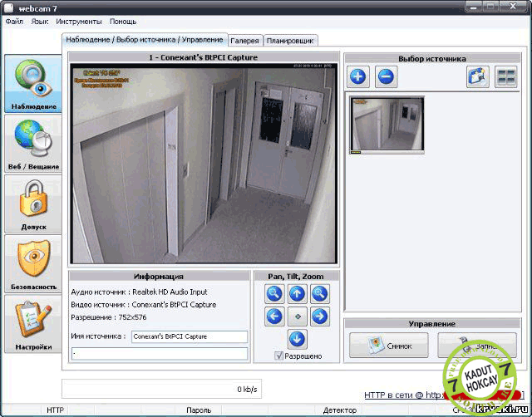Pan camera right with the right arrow

pos(319,316)
